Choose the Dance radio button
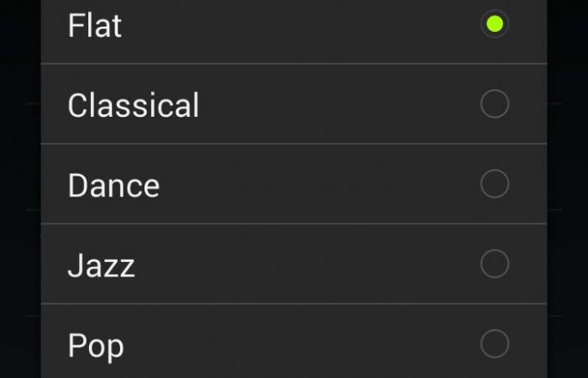This screenshot has width=588, height=378. pyautogui.click(x=494, y=184)
